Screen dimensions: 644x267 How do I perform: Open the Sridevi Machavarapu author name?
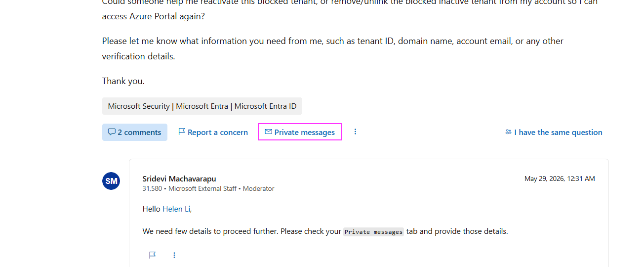click(x=179, y=178)
